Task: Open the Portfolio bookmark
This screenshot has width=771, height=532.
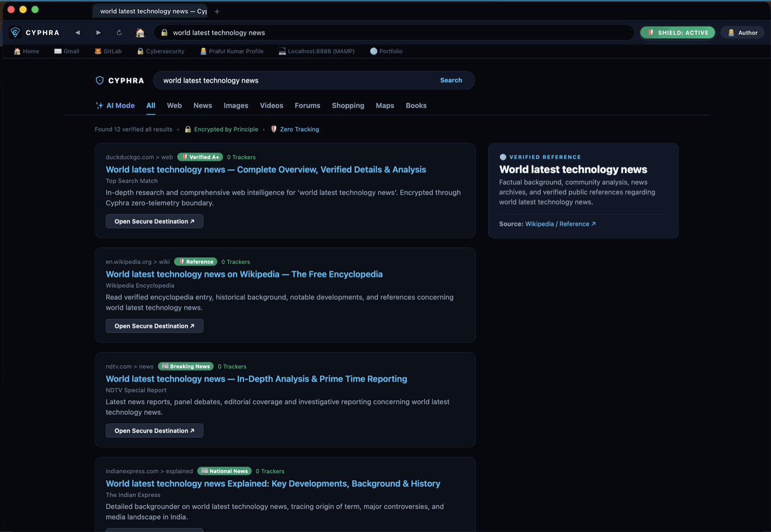Action: [x=387, y=51]
